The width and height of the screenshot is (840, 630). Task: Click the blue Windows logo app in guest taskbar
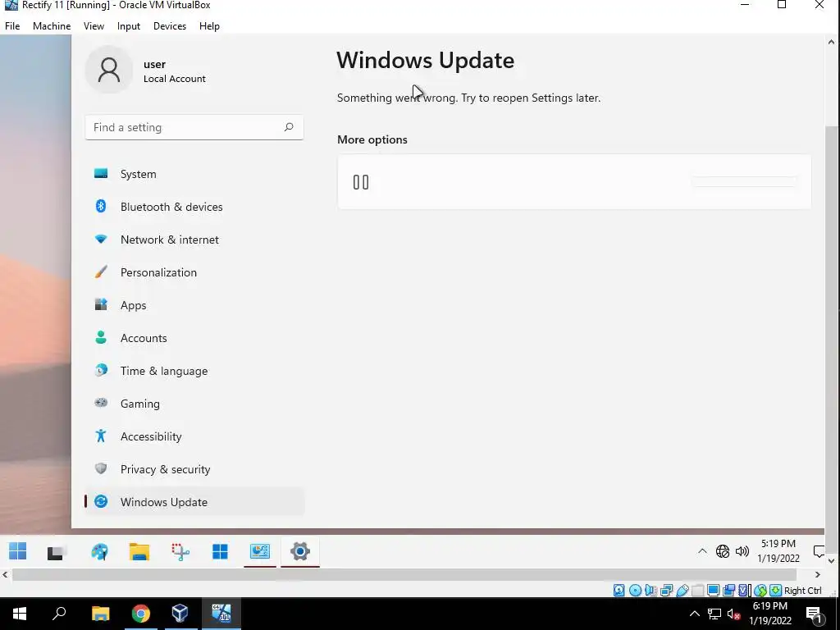pyautogui.click(x=220, y=551)
